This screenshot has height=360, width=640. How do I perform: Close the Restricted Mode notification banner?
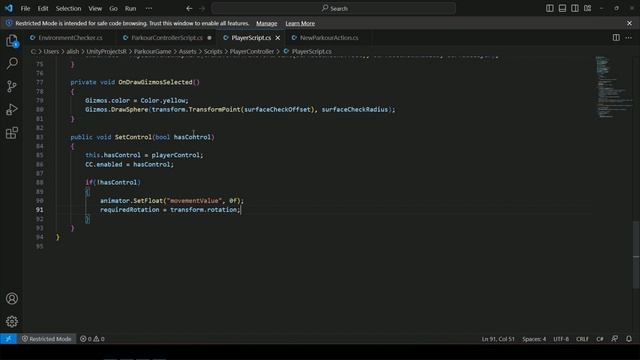(x=629, y=23)
